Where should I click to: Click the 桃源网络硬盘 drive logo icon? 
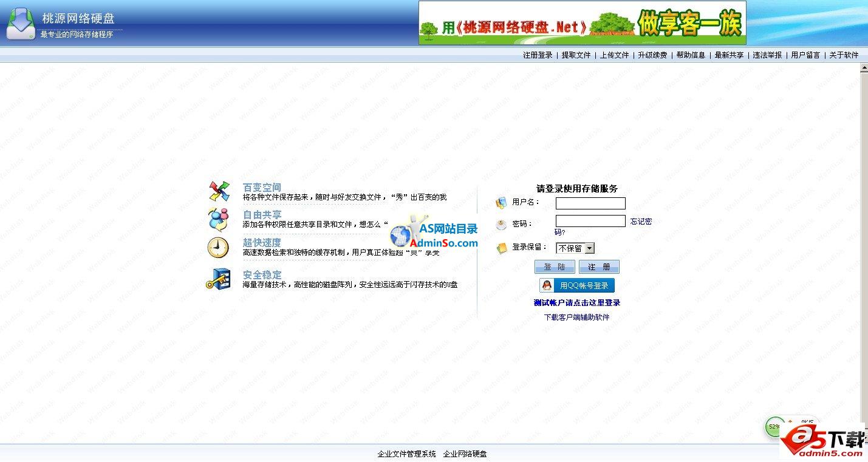[x=21, y=24]
